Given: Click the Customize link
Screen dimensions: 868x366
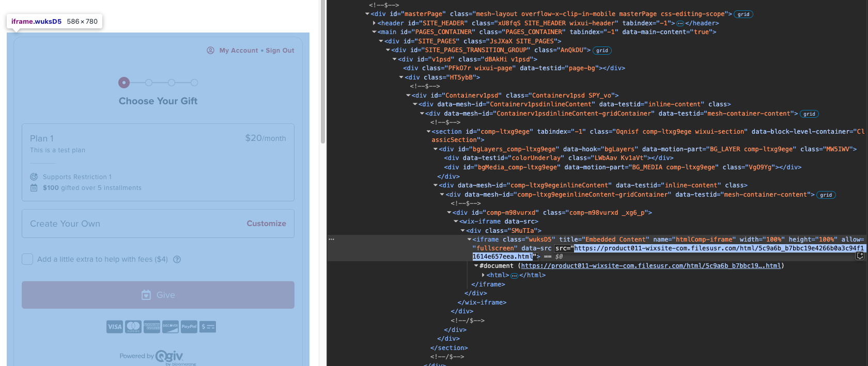Looking at the screenshot, I should tap(266, 224).
